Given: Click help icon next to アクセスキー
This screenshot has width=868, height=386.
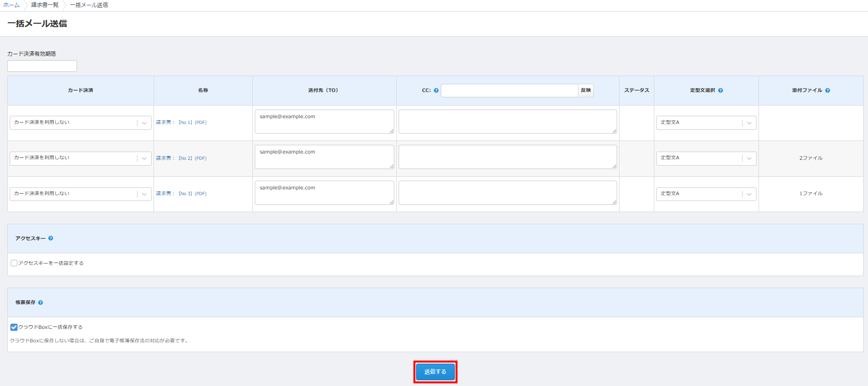Looking at the screenshot, I should (x=50, y=238).
